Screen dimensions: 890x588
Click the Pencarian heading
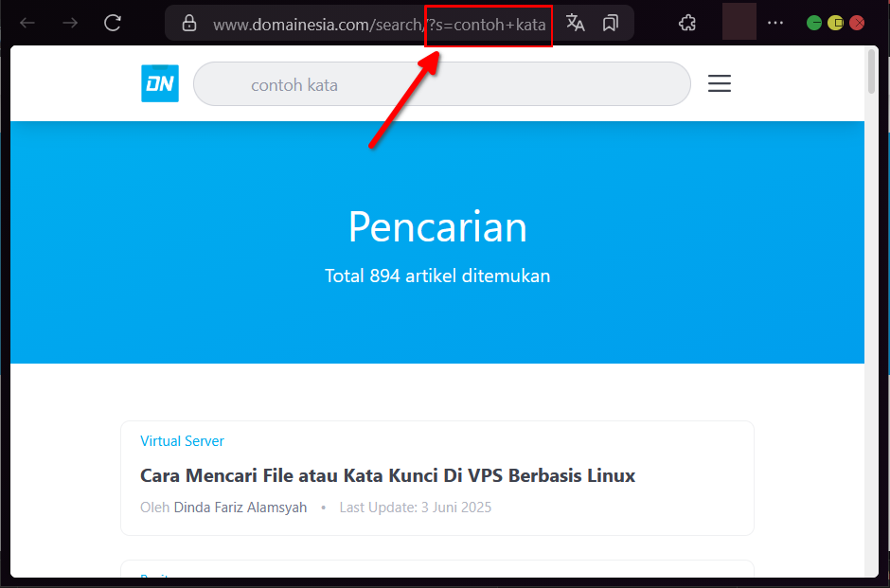pos(437,226)
